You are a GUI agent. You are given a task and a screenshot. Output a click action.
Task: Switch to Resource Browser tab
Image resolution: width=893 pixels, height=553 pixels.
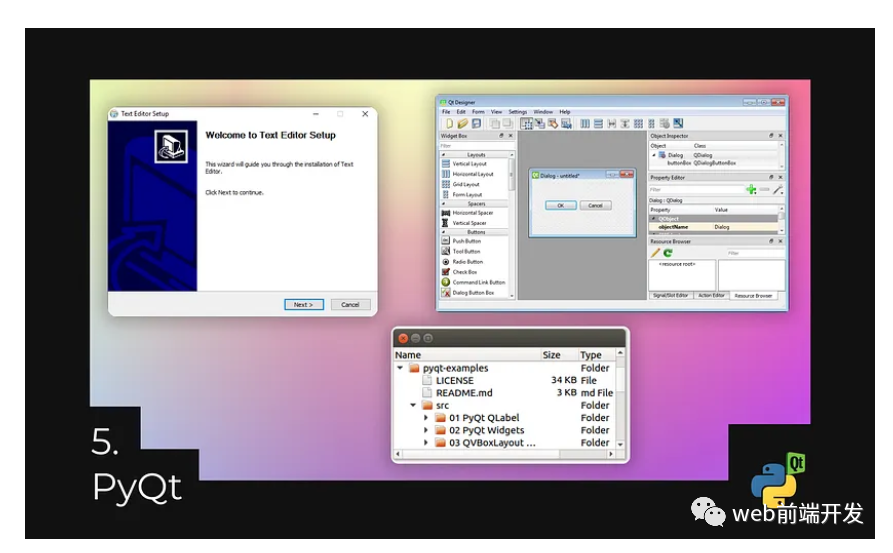(753, 296)
